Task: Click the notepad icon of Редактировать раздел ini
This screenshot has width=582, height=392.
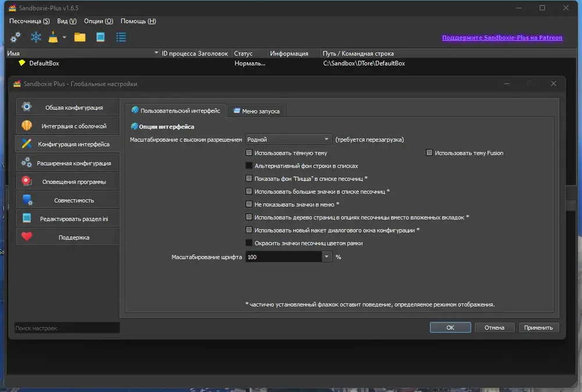Action: [x=27, y=218]
